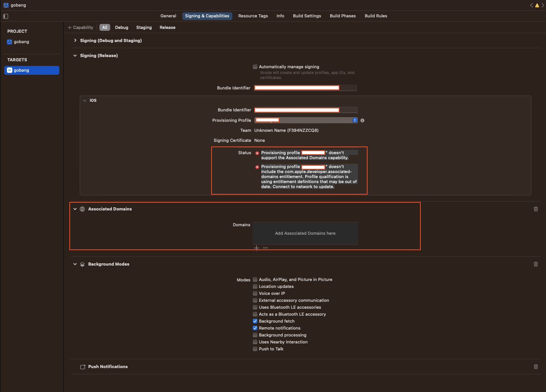Screen dimensions: 546x392
Task: Open the Resource Tags tab
Action: click(253, 16)
